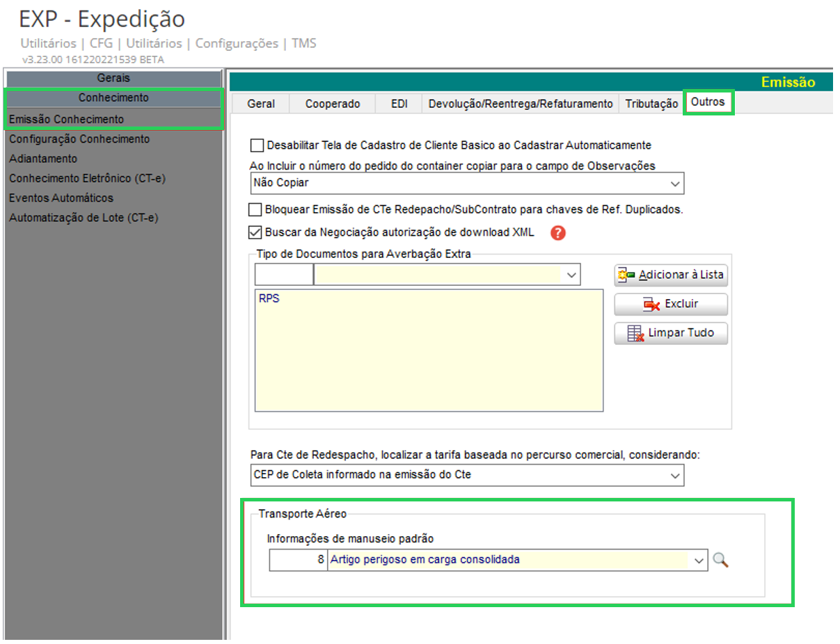840x644 pixels.
Task: Open Eventos Automáticos in sidebar
Action: click(x=61, y=198)
